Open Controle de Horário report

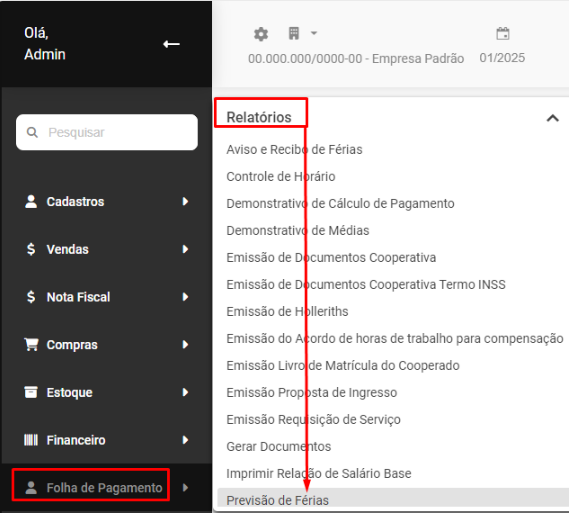pyautogui.click(x=281, y=177)
